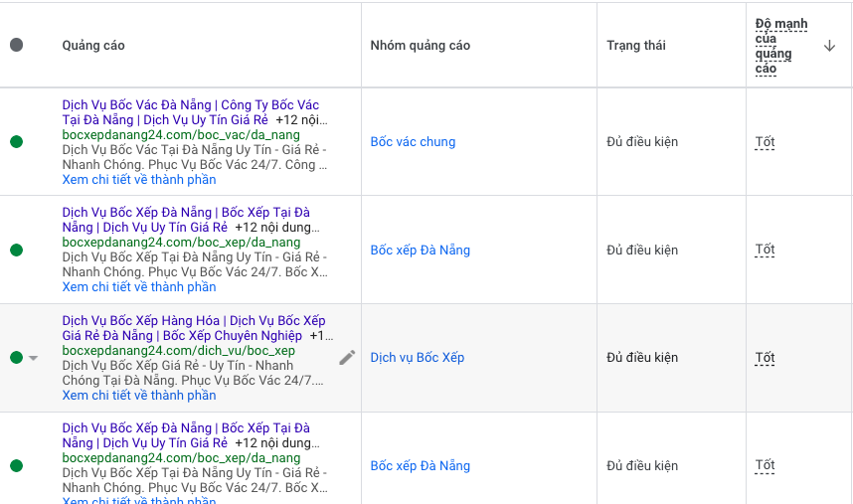View component details under the Bốc Vác Đà Nẵng ad
Screen dimensions: 853x504
point(138,180)
